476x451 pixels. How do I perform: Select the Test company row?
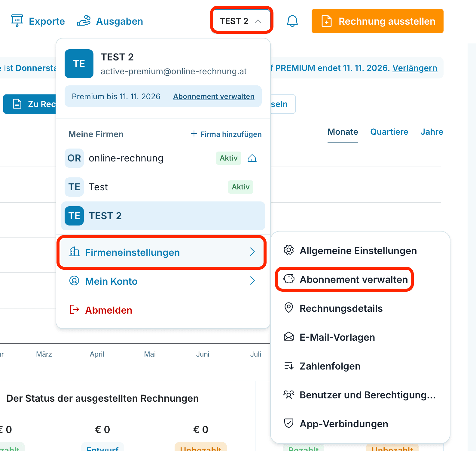click(163, 187)
